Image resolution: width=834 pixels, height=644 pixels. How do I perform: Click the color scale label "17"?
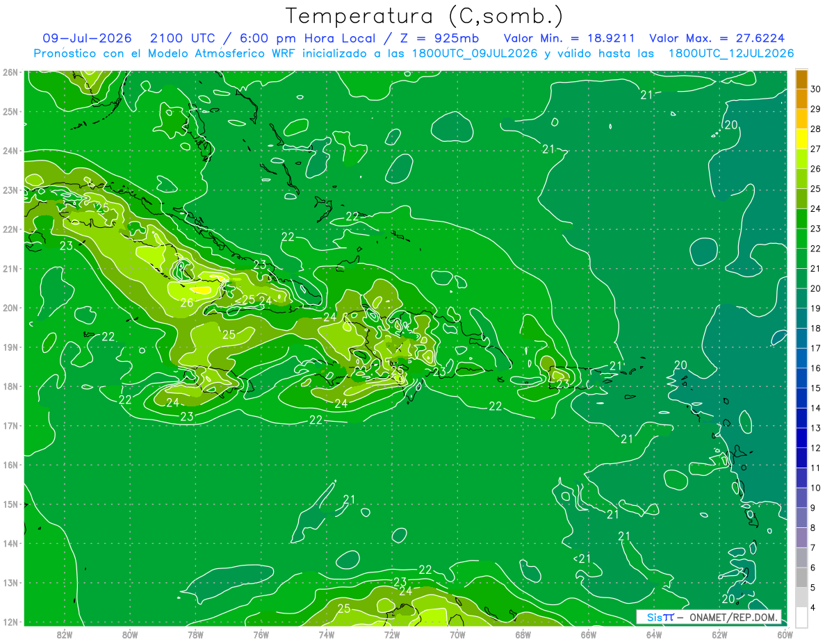[x=816, y=349]
